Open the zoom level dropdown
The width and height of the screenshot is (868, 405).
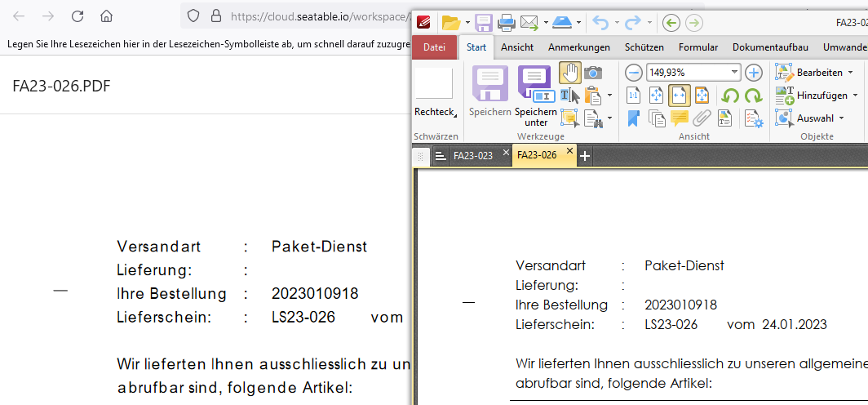735,73
